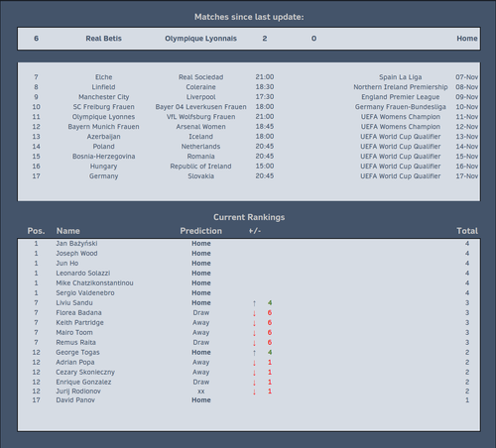Click Mairo Toom's red down arrow
This screenshot has width=496, height=448.
click(x=254, y=333)
